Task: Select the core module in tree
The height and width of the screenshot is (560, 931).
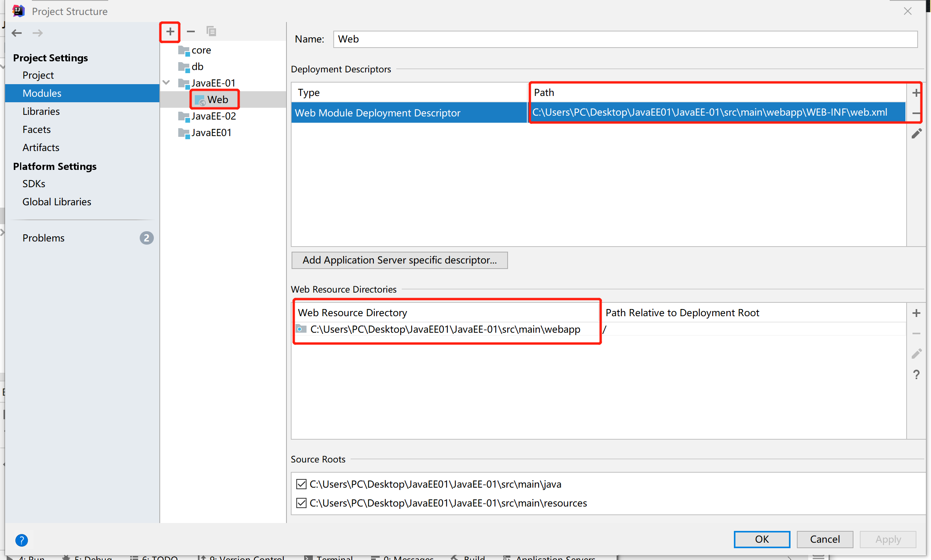Action: tap(201, 50)
